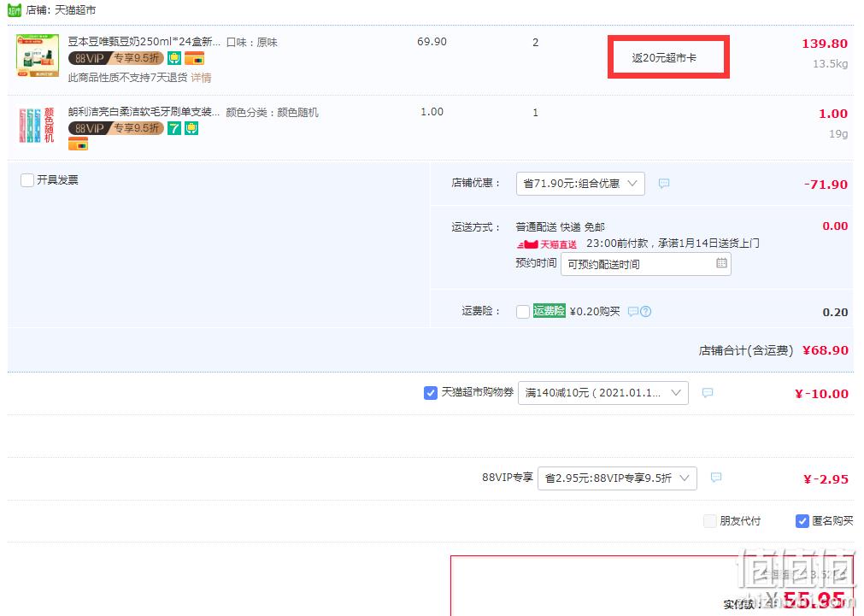The width and height of the screenshot is (864, 616).
Task: Click the 69.90 unit price
Action: 432,42
